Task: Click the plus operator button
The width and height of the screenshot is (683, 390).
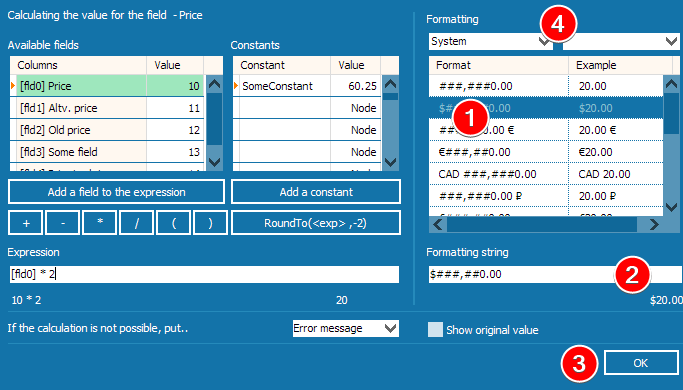Action: pyautogui.click(x=26, y=223)
